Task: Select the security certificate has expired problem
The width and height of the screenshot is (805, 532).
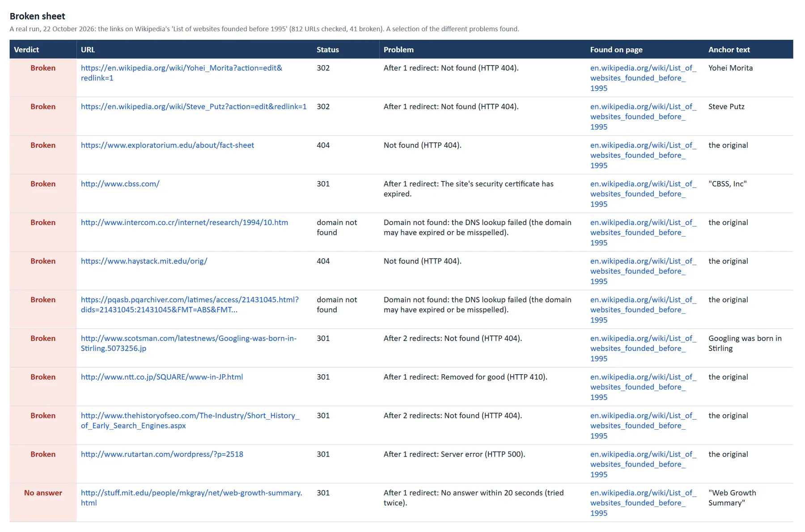Action: click(x=469, y=189)
